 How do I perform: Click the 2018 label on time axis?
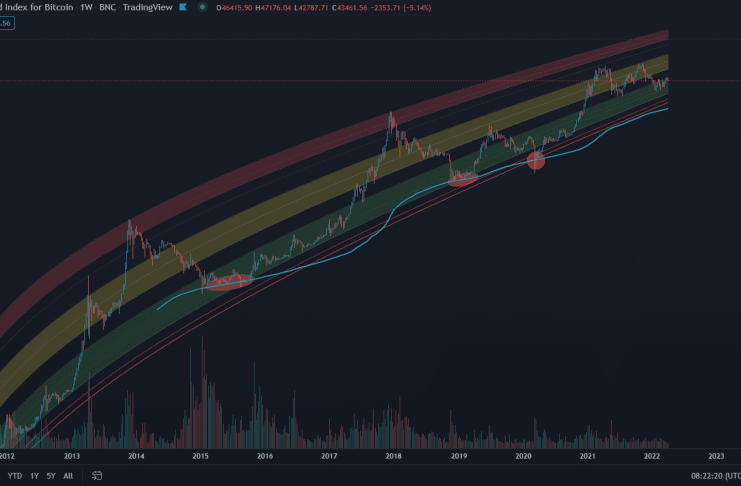[x=393, y=455]
